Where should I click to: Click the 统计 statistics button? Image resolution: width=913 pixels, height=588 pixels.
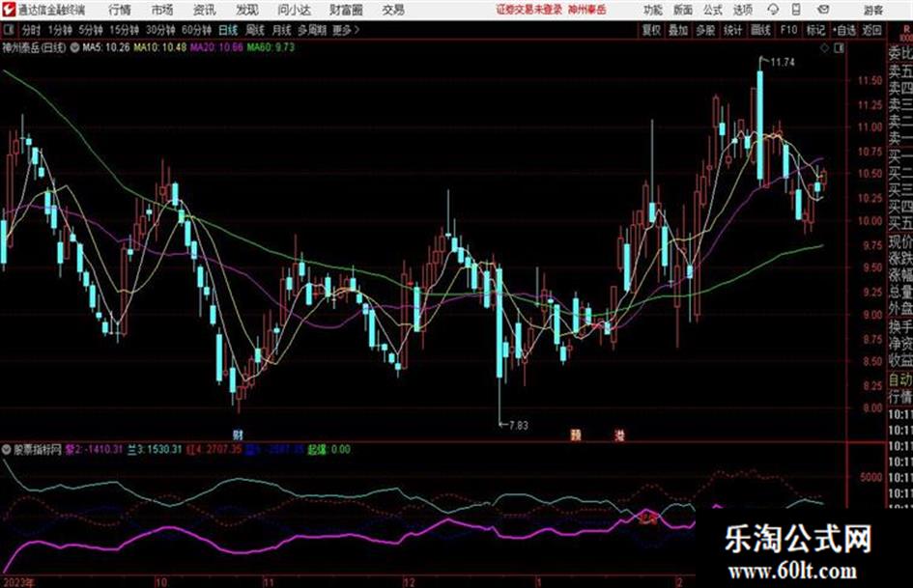732,30
